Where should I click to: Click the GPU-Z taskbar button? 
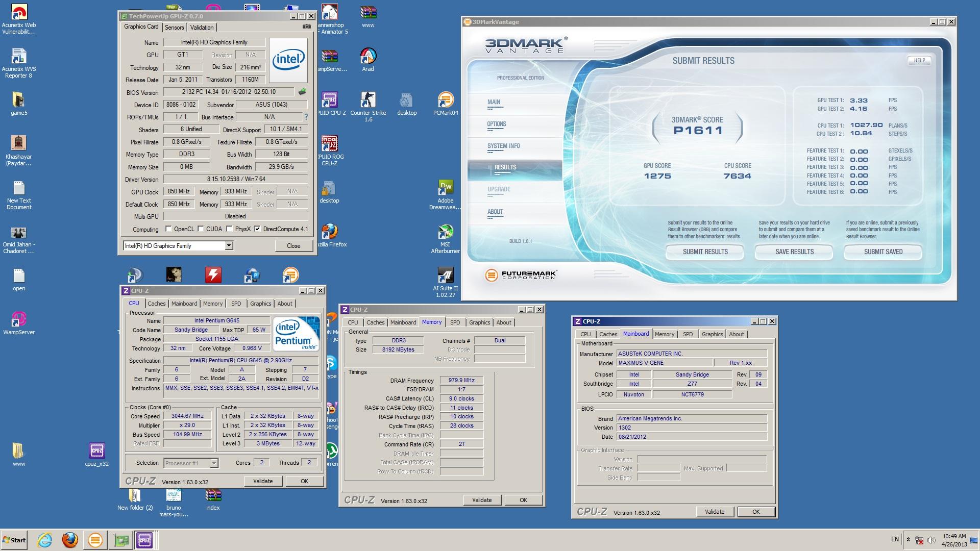click(121, 540)
